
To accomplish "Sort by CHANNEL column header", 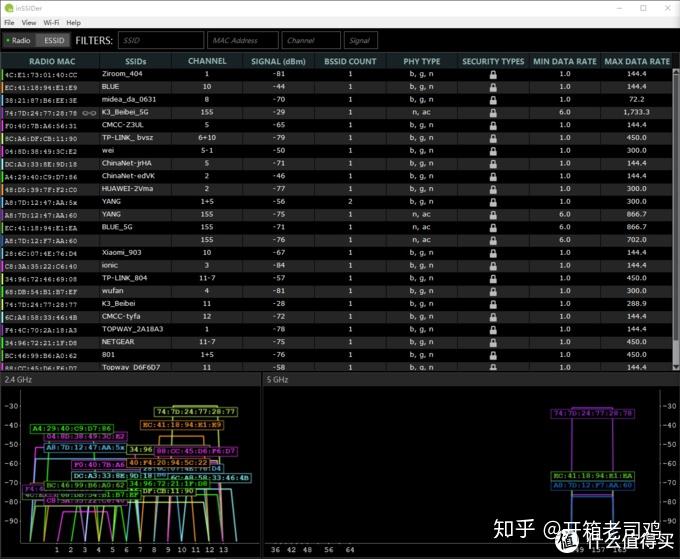I will (x=207, y=62).
